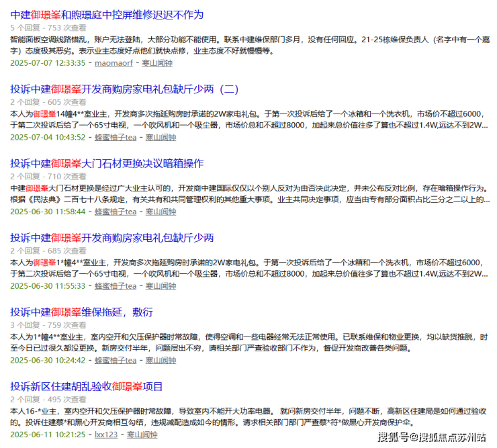The height and width of the screenshot is (448, 497).
Task: Click the snippet starting '本人16-*业主，室内空开'
Action: 248,417
